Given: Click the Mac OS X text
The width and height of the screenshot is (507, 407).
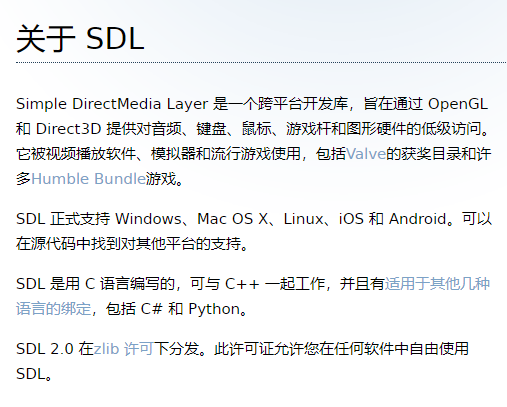Looking at the screenshot, I should 232,219.
